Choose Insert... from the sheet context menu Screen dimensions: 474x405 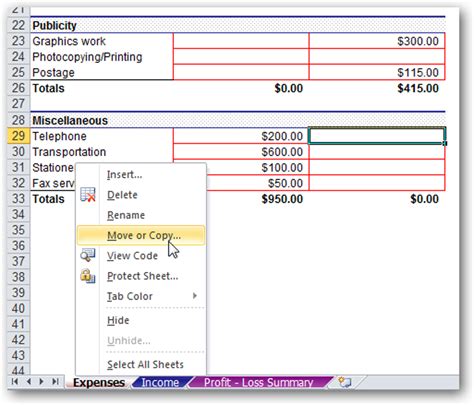[x=141, y=175]
